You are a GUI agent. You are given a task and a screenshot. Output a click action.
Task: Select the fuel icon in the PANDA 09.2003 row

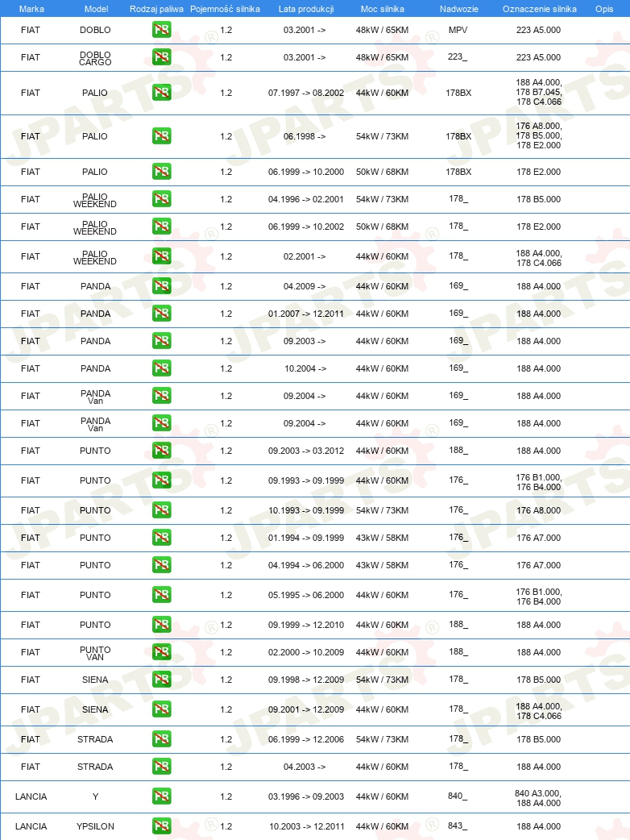[161, 341]
